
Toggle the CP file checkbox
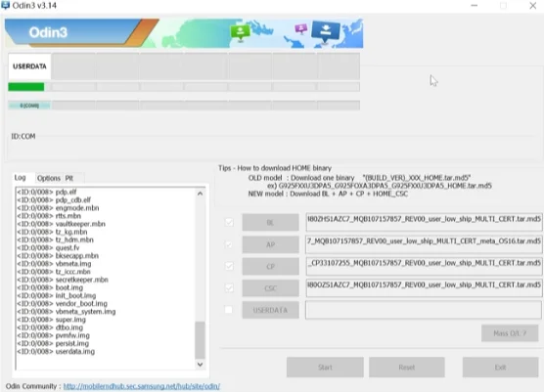coord(229,266)
